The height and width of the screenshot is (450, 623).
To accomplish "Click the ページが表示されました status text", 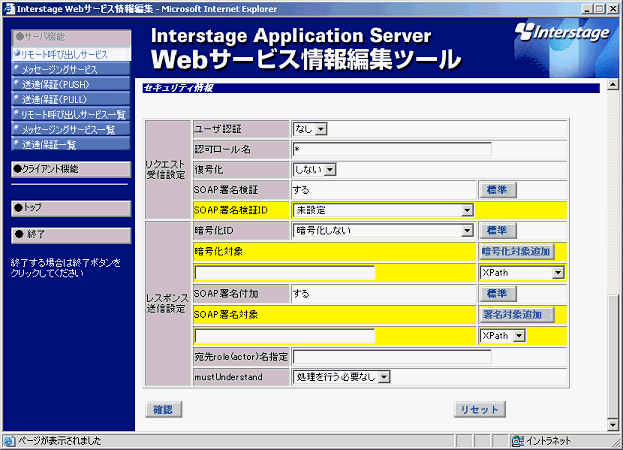I will tap(60, 441).
